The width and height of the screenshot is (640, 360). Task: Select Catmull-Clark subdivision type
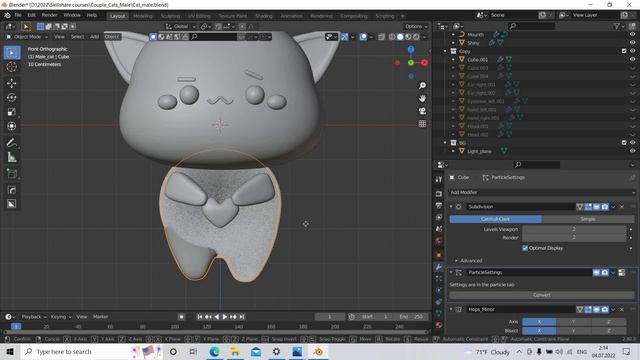pos(495,219)
